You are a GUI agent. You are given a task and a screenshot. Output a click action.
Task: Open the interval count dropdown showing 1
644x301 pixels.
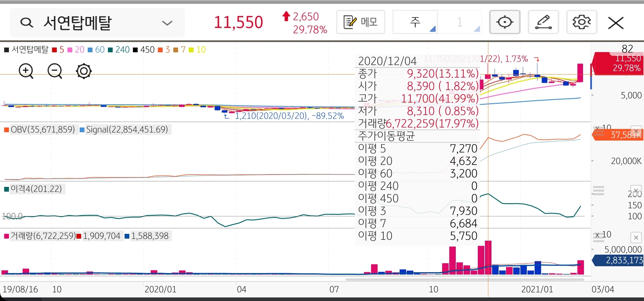460,22
